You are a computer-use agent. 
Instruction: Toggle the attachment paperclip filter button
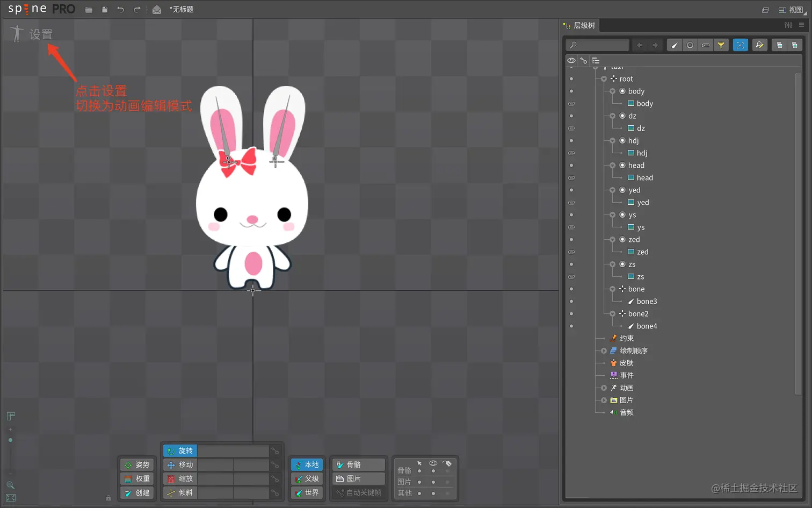click(706, 45)
